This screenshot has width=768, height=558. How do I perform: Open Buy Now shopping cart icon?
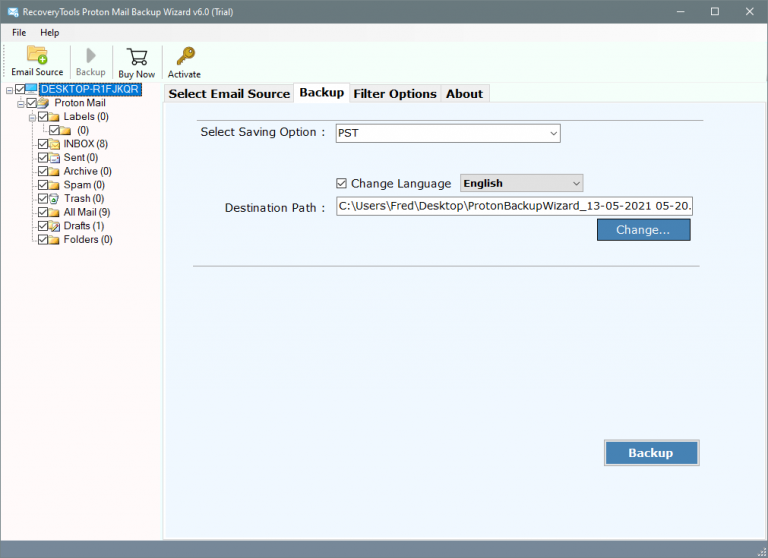(x=137, y=56)
